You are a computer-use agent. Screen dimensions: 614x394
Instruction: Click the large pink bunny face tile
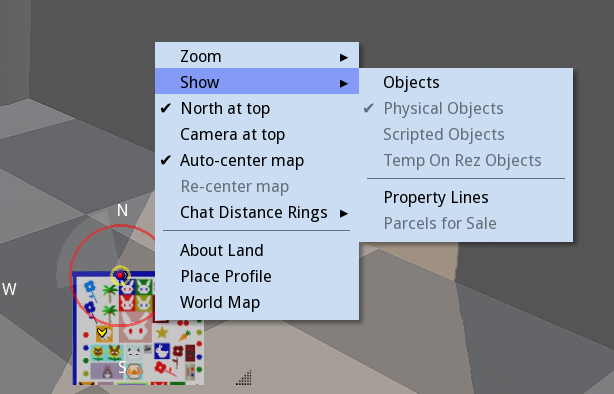[135, 326]
